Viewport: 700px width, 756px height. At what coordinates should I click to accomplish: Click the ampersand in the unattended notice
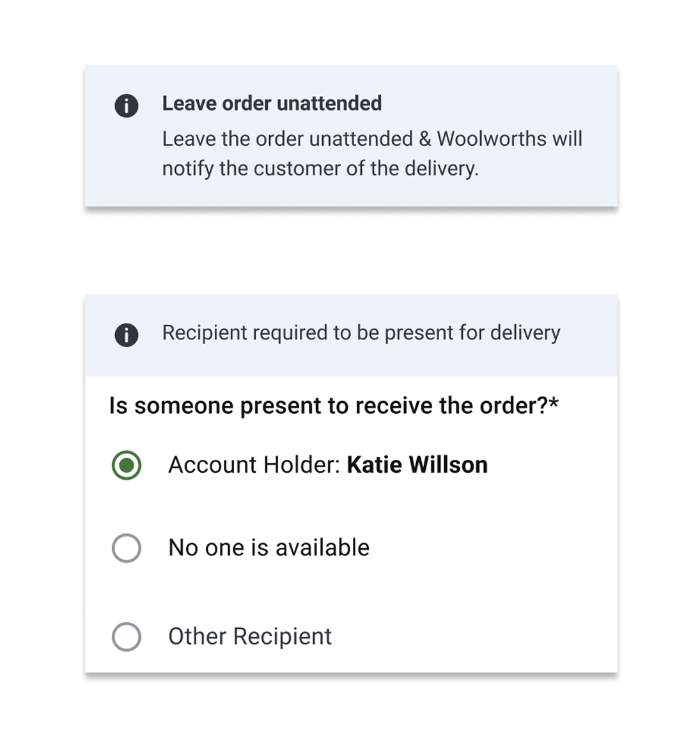click(425, 139)
